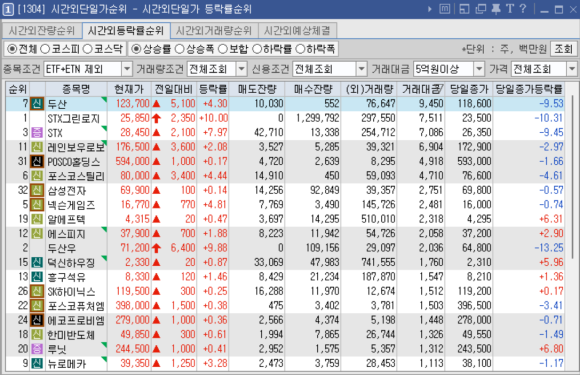
Task: Select the 하락률 radio button
Action: pyautogui.click(x=257, y=49)
